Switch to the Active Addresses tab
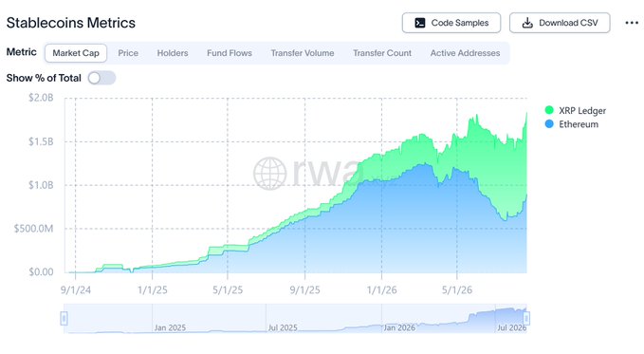 [x=465, y=53]
